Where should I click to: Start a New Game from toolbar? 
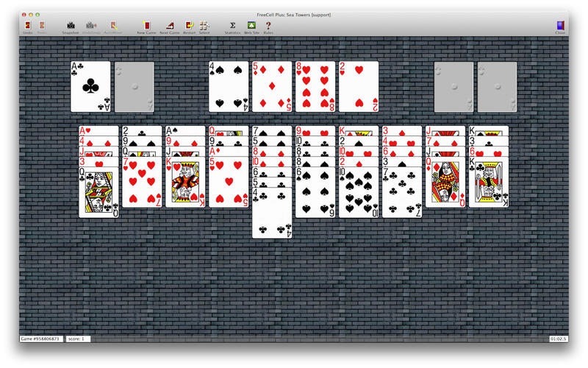point(146,26)
